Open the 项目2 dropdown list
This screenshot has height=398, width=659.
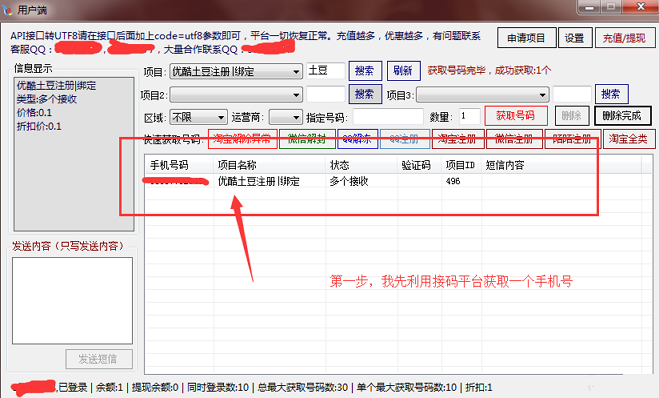tap(236, 95)
